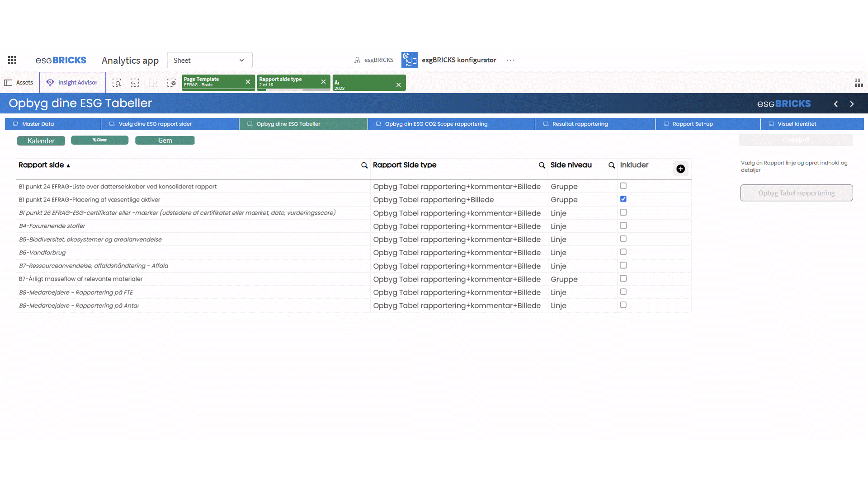Search in the Rapport Side type column
Screen dimensions: 868x488
[542, 165]
